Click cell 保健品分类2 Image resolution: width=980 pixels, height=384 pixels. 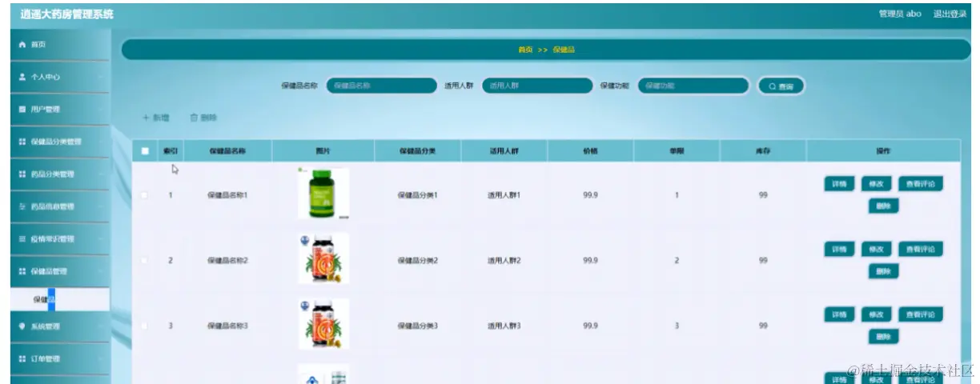click(x=418, y=261)
